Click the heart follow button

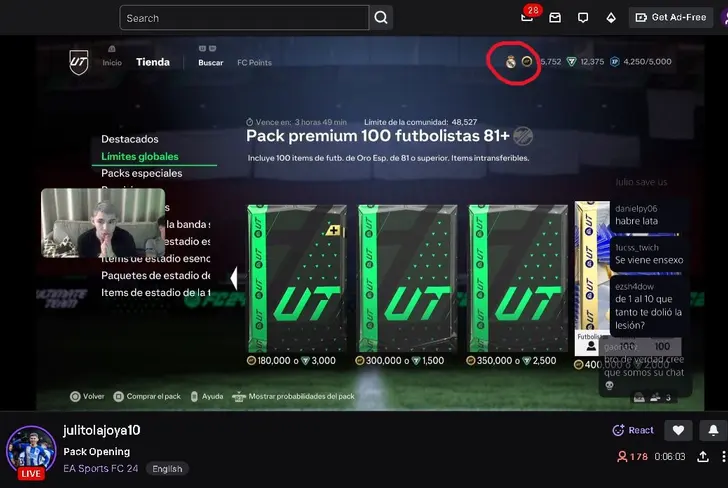tap(678, 430)
